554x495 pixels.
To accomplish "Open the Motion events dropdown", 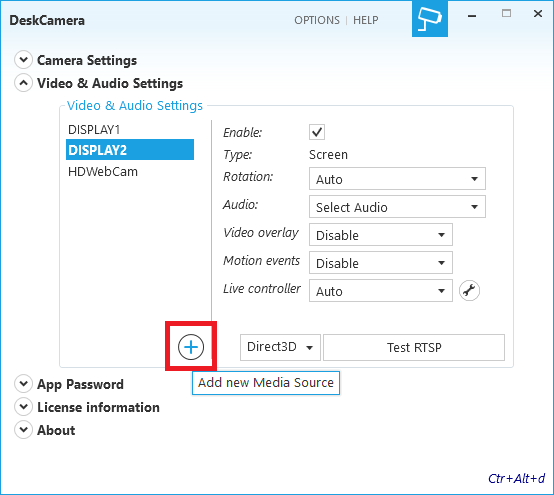I will click(x=381, y=263).
